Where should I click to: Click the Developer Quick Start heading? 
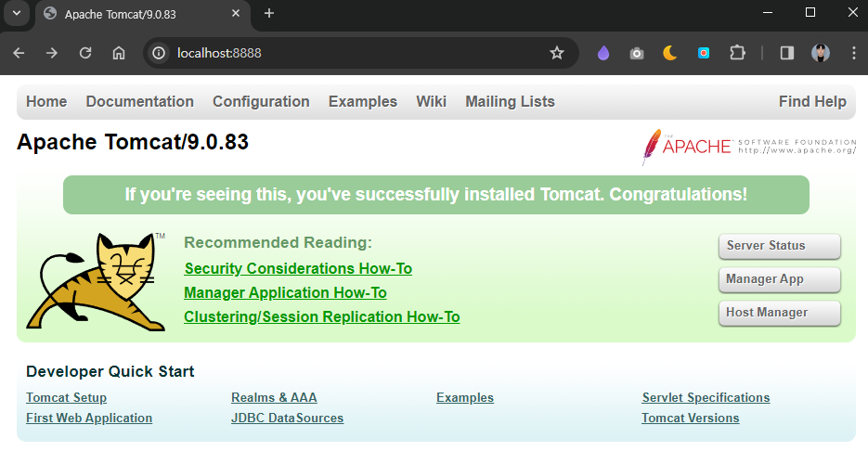pos(110,372)
